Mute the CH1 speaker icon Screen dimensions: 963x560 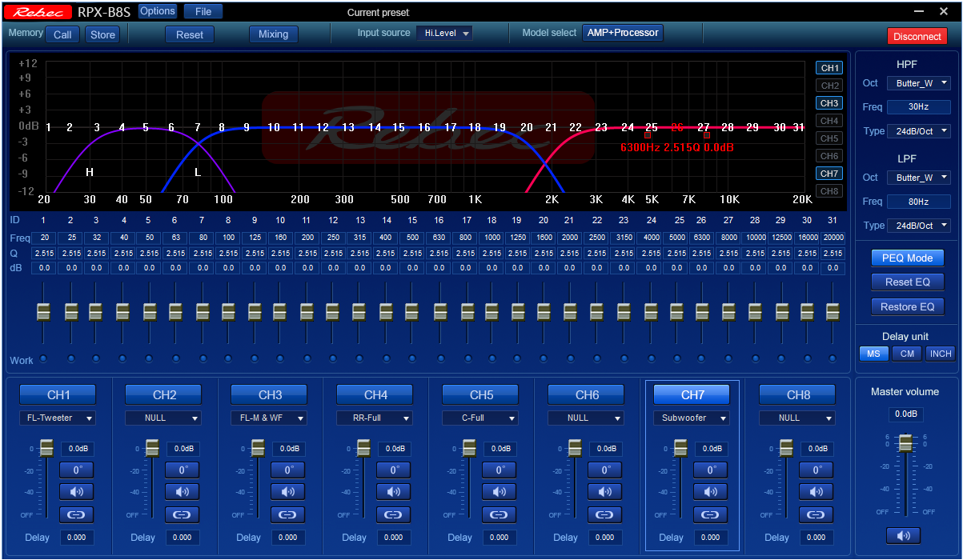coord(77,492)
